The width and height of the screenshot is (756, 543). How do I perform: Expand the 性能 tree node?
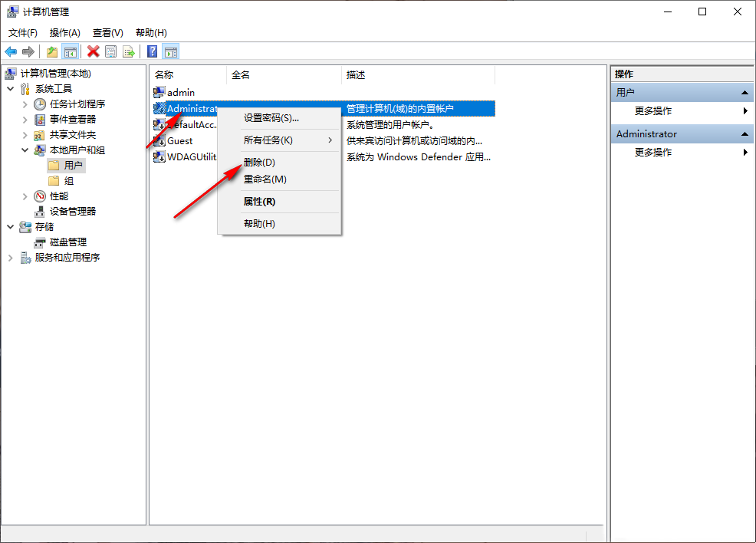25,196
